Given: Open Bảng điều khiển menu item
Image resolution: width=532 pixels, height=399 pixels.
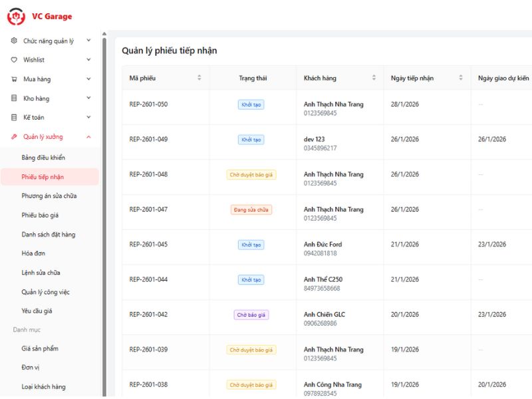Looking at the screenshot, I should point(43,158).
